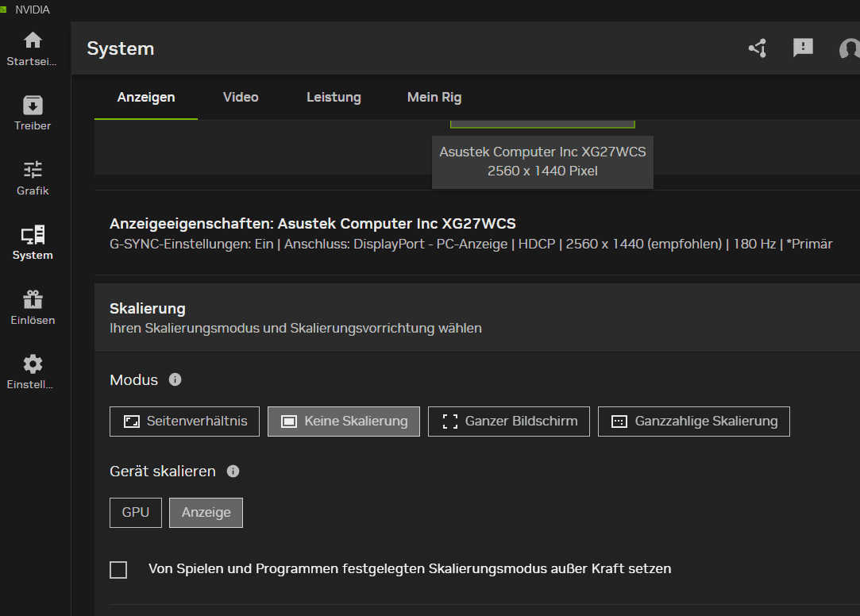Open the Treiber section
Image resolution: width=860 pixels, height=616 pixels.
point(33,114)
